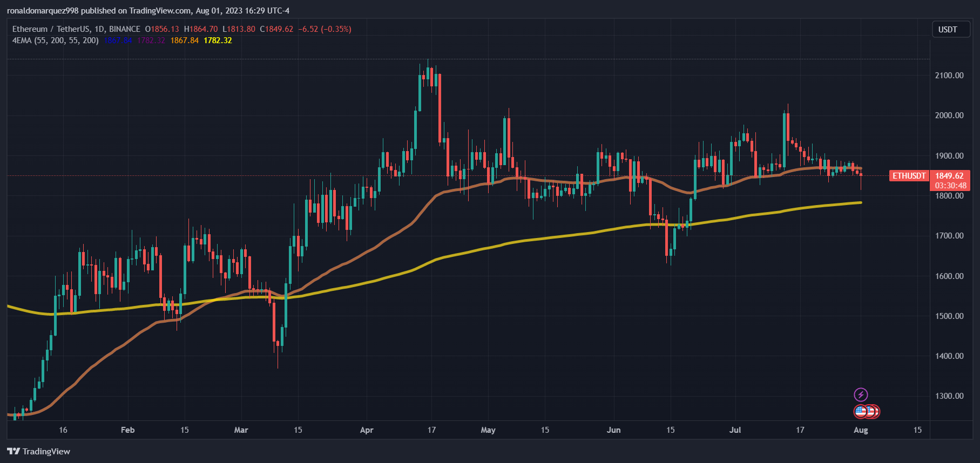980x463 pixels.
Task: Click the purple lightning bolt event icon
Action: pos(861,394)
